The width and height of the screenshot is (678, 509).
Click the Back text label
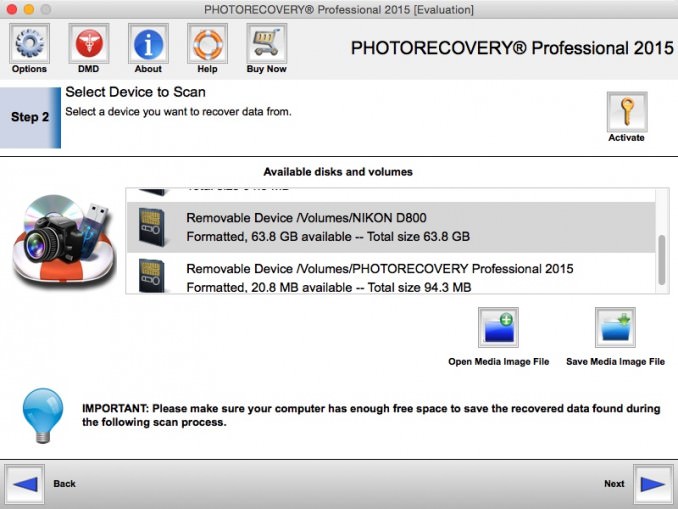(x=64, y=484)
